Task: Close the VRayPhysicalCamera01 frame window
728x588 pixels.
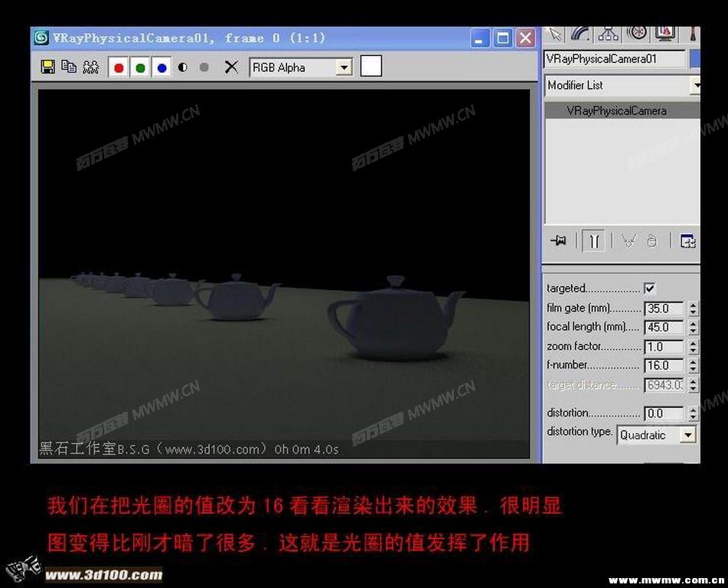Action: point(526,38)
